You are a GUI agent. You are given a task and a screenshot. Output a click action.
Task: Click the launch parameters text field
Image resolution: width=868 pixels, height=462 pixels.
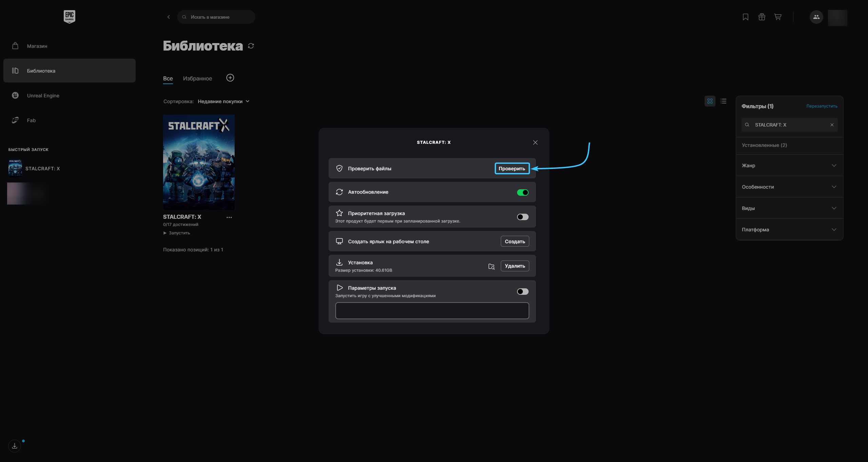(432, 311)
